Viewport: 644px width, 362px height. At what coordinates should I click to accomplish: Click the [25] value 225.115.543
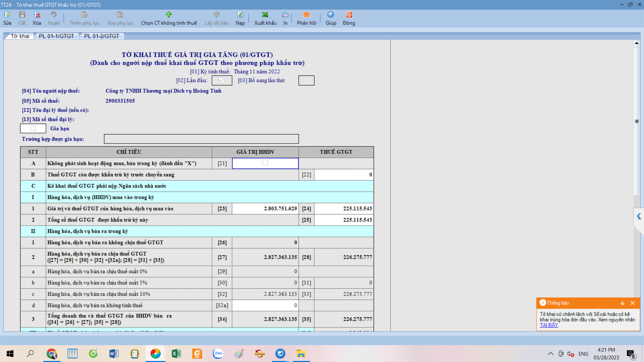point(344,220)
